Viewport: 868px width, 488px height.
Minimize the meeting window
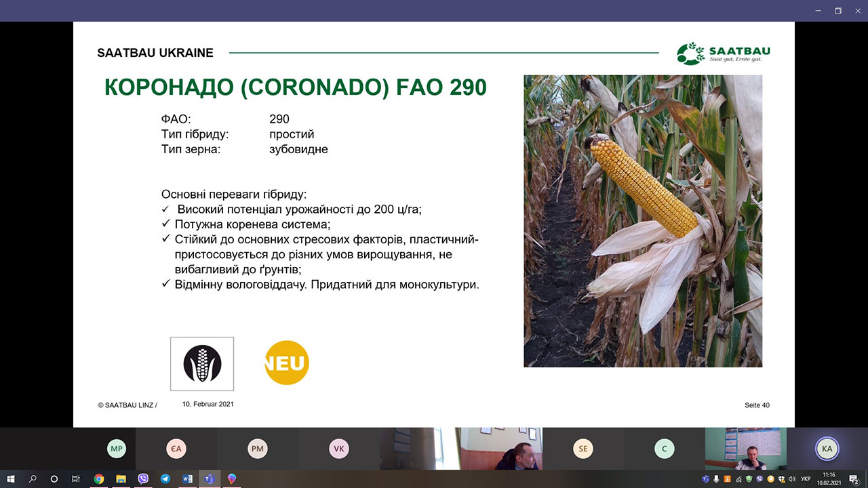point(818,10)
